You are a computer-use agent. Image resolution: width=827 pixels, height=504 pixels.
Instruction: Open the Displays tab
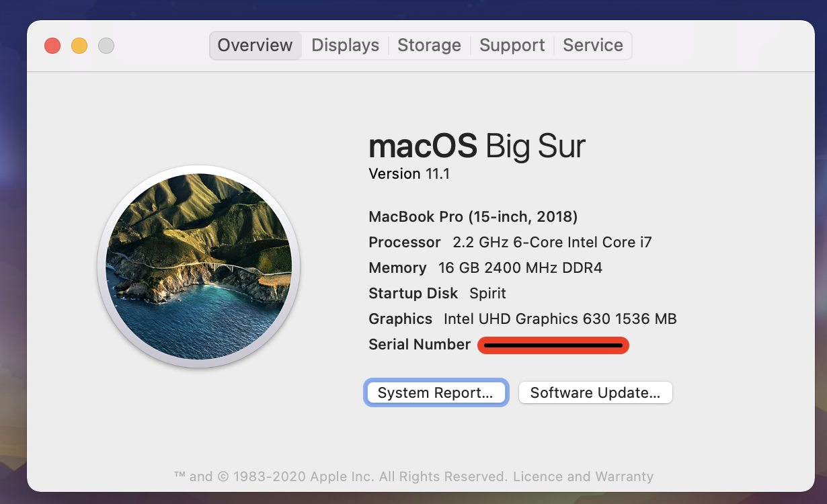pos(345,46)
